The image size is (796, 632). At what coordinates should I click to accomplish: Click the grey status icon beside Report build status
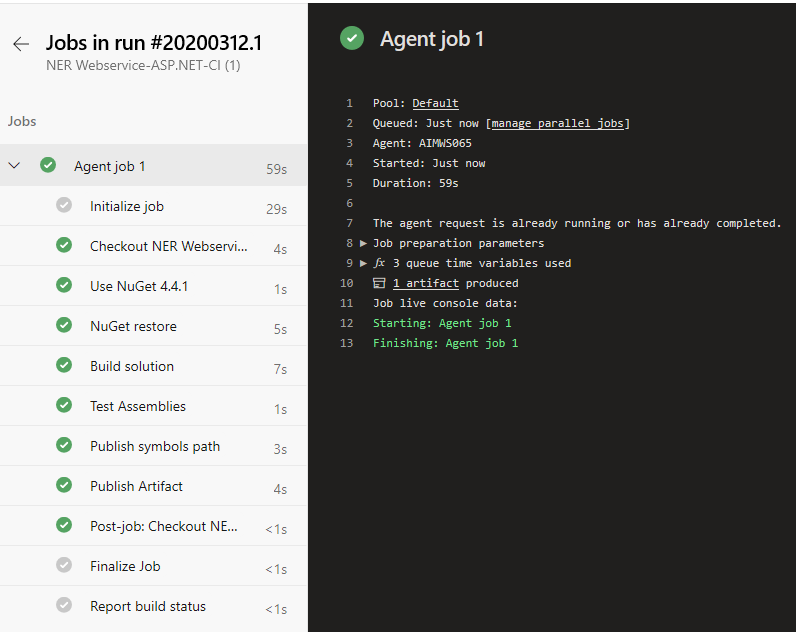point(64,606)
